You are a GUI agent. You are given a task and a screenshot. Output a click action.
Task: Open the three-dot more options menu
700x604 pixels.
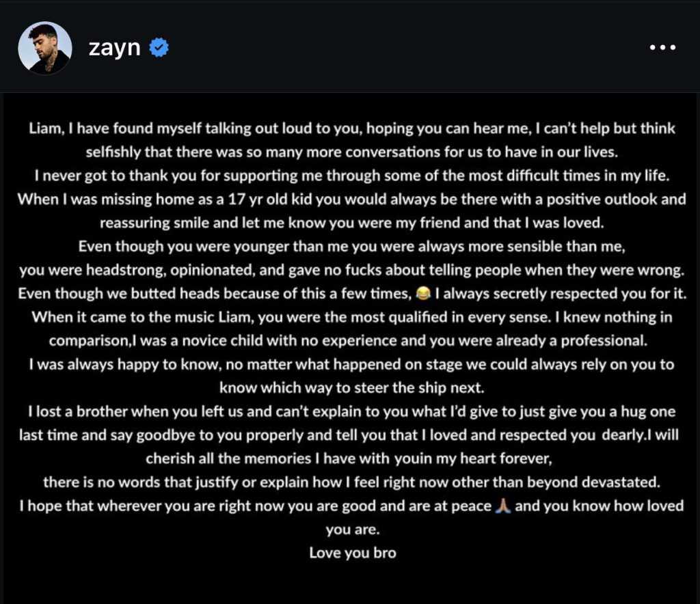click(x=662, y=48)
